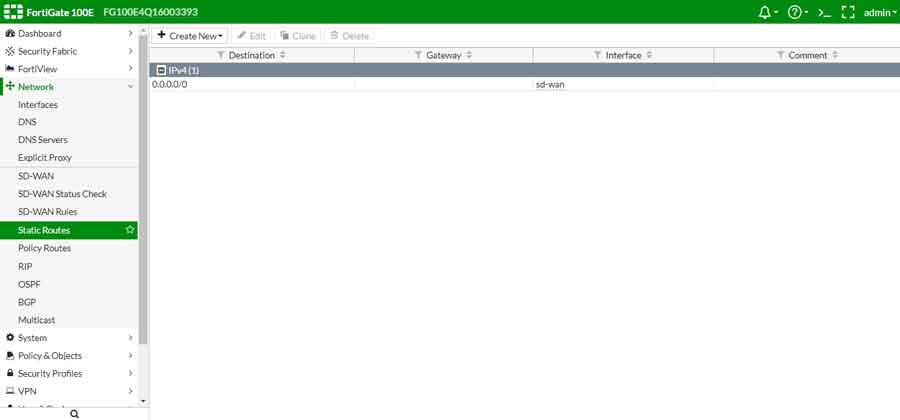Click the sidebar vertical scrollbar
This screenshot has height=420, width=900.
(x=143, y=189)
